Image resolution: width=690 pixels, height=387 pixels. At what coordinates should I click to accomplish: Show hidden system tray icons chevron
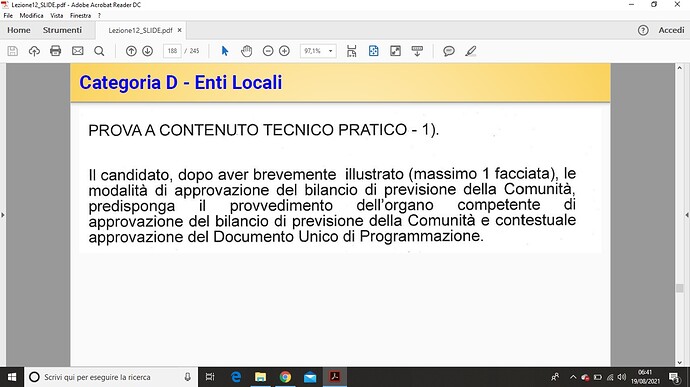(x=573, y=377)
